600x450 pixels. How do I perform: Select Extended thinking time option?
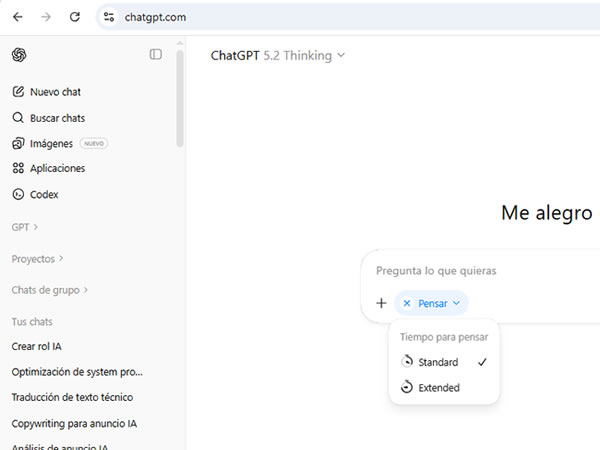(x=438, y=387)
